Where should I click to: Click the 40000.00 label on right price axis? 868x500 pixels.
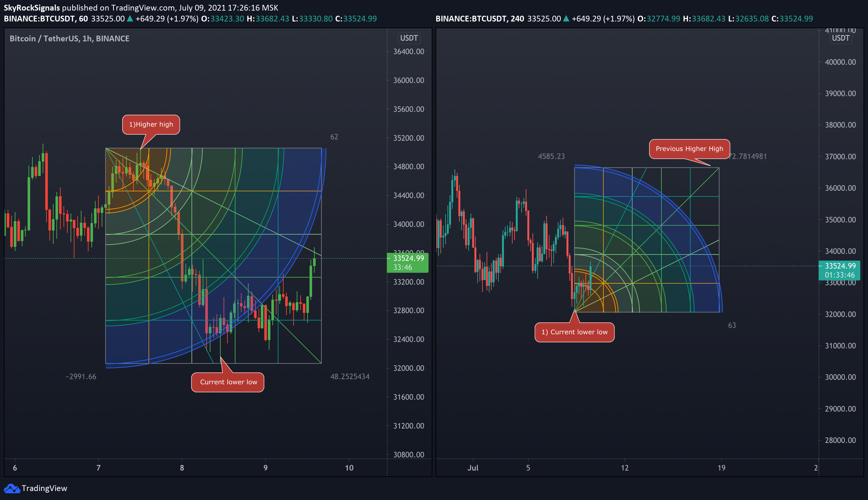tap(840, 62)
